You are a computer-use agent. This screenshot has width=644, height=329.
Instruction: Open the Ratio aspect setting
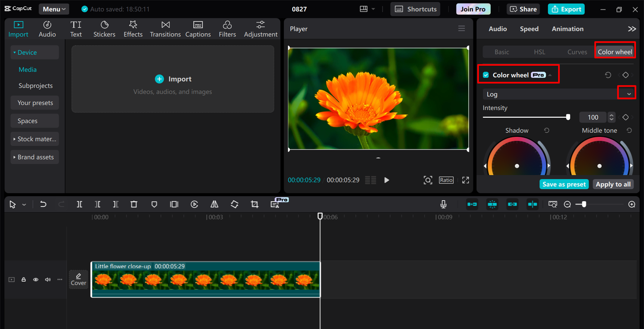click(x=446, y=180)
